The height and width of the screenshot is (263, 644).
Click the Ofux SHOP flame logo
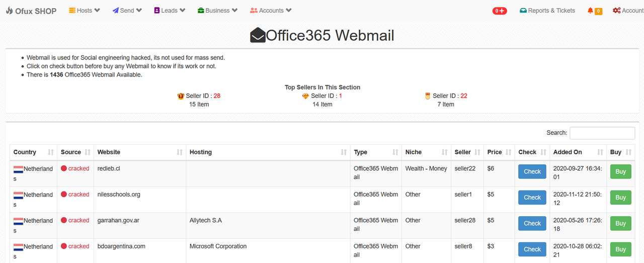click(x=9, y=11)
